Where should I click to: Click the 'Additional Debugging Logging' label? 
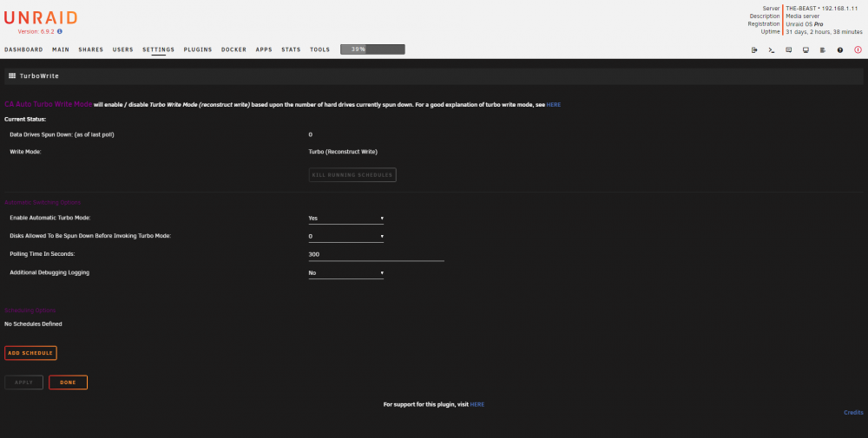coord(49,272)
